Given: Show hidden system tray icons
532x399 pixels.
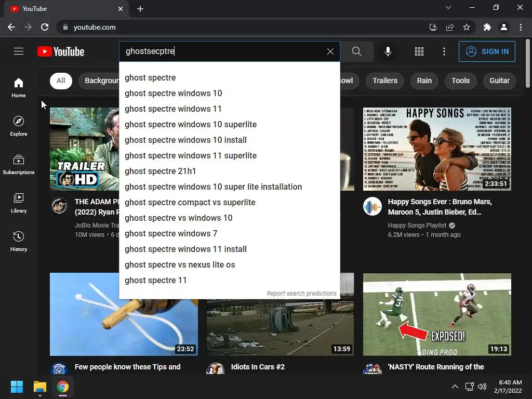Looking at the screenshot, I should [455, 387].
